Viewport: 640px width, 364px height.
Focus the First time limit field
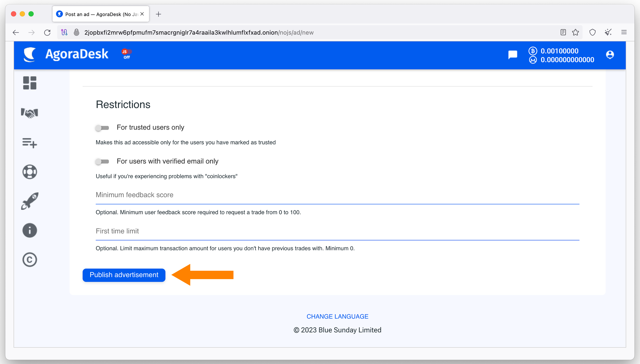[337, 231]
